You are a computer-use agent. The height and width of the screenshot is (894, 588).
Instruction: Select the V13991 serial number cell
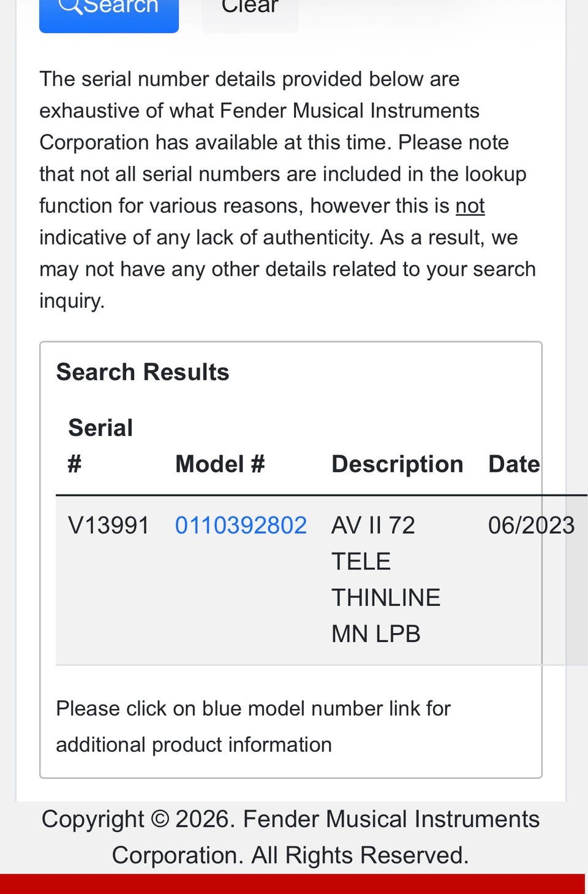tap(108, 525)
